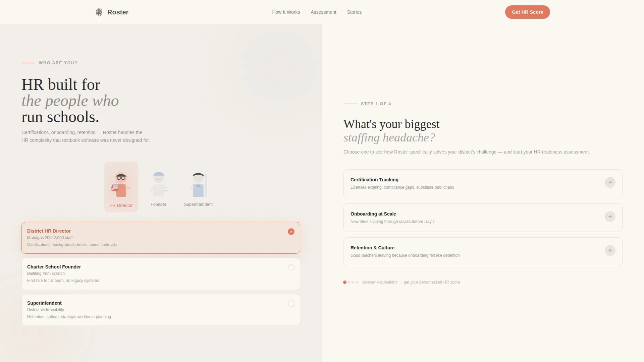
Task: Click the Roster logo icon
Action: click(99, 12)
